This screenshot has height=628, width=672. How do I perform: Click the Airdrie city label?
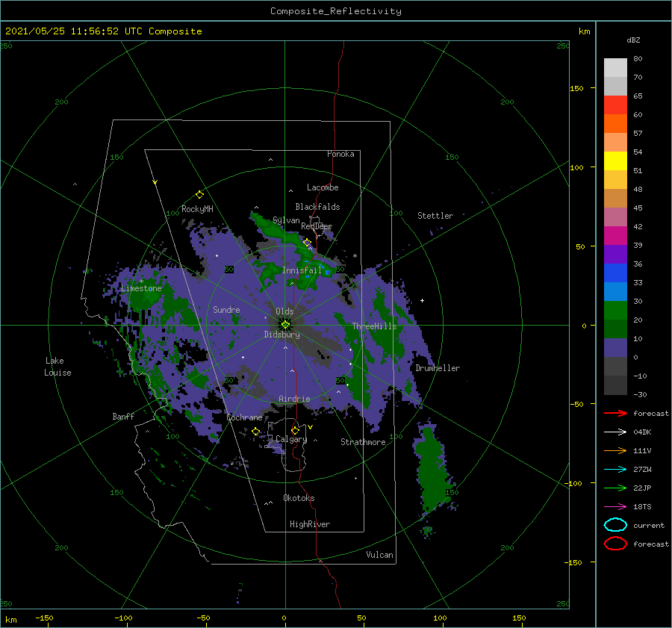(x=294, y=399)
